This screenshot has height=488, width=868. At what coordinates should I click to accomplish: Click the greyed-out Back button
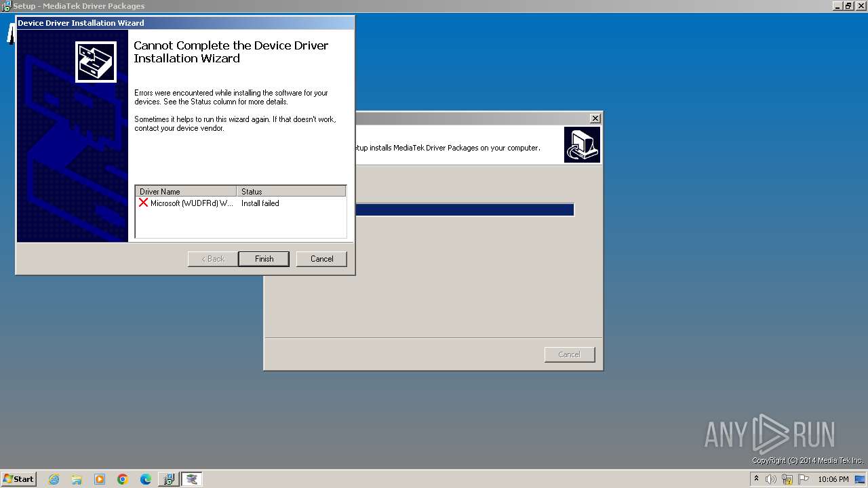[212, 259]
